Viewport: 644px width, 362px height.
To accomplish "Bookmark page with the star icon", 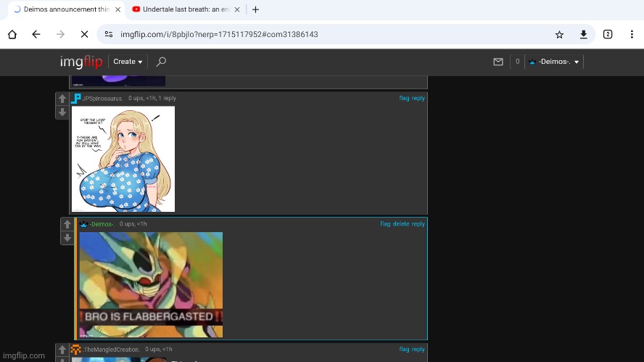I will click(x=559, y=34).
